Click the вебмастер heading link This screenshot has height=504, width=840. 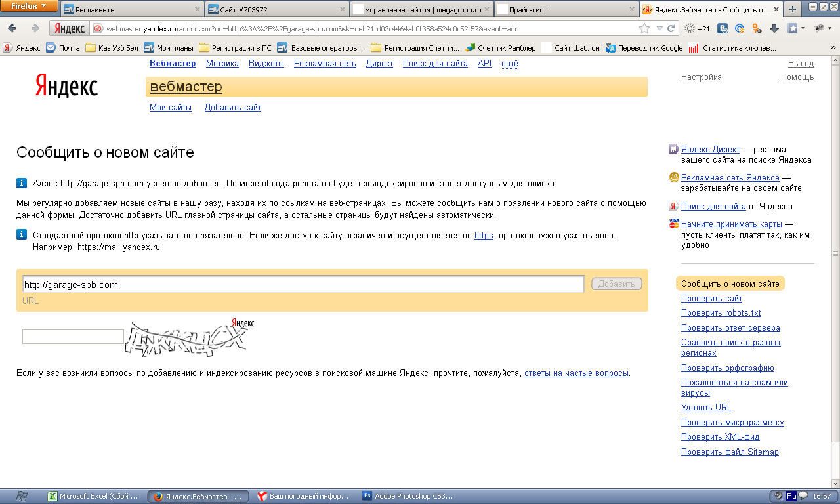pyautogui.click(x=186, y=86)
